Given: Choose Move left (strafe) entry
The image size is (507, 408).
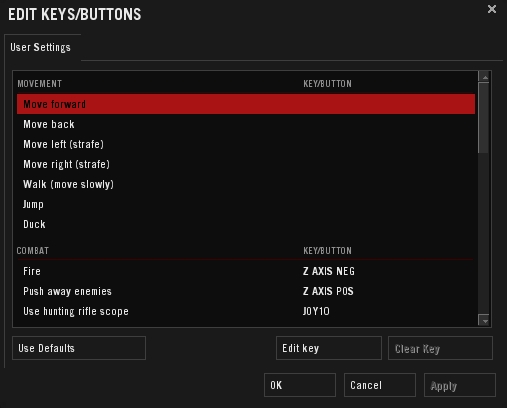Looking at the screenshot, I should tap(246, 144).
